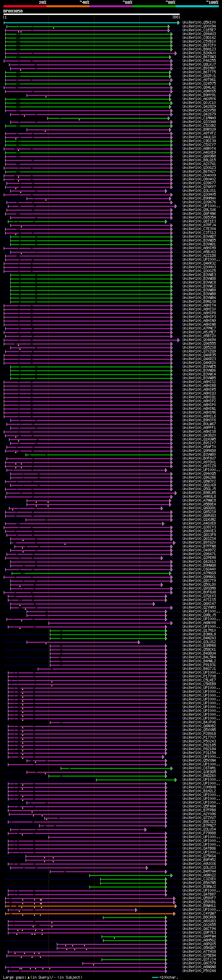The width and height of the screenshot is (222, 980).
Task: Select hit UniRef100_Q4PFW4
Action: [199, 936]
